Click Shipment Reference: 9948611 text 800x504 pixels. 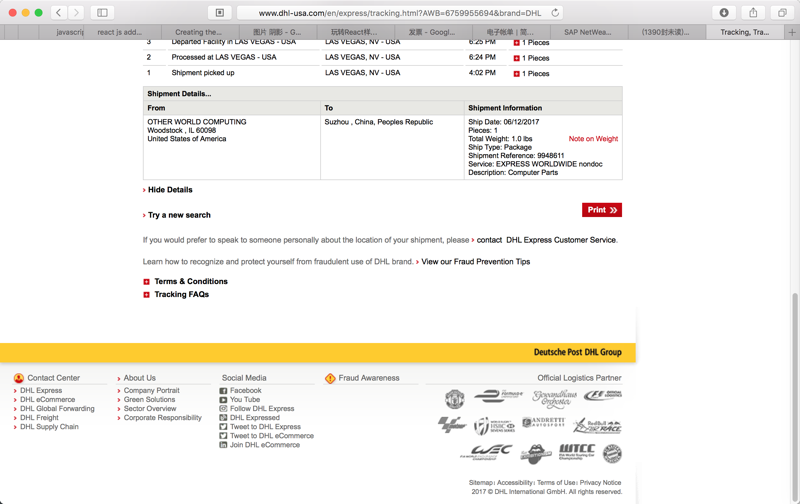(516, 156)
